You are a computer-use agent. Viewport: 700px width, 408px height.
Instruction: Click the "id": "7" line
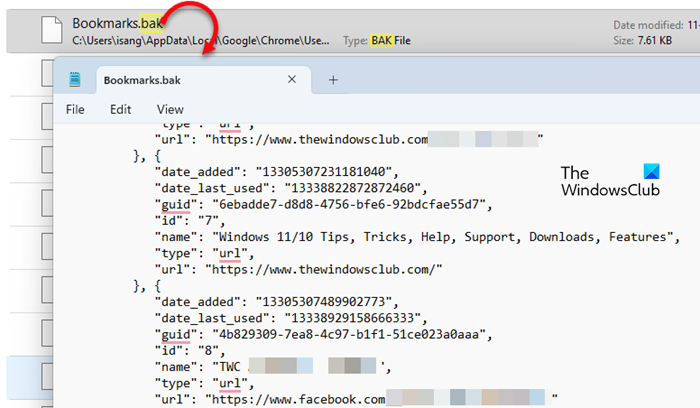190,221
